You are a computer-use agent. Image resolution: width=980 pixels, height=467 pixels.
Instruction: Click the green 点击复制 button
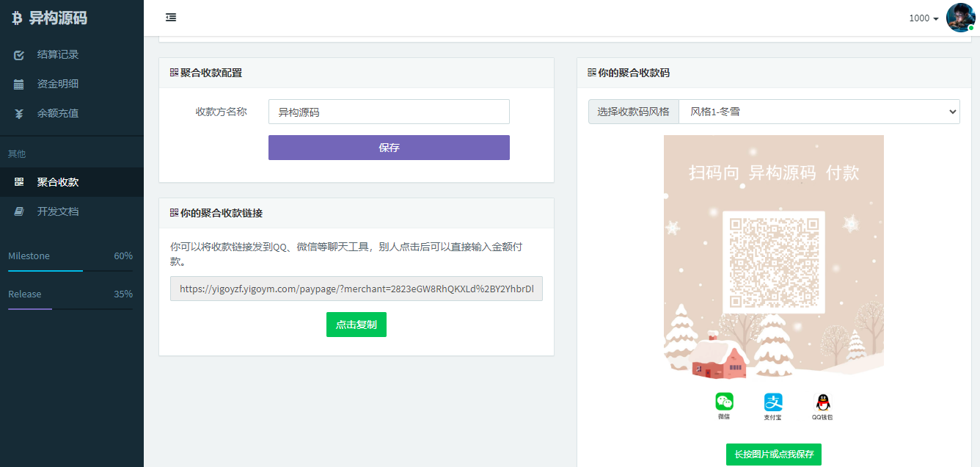tap(356, 324)
